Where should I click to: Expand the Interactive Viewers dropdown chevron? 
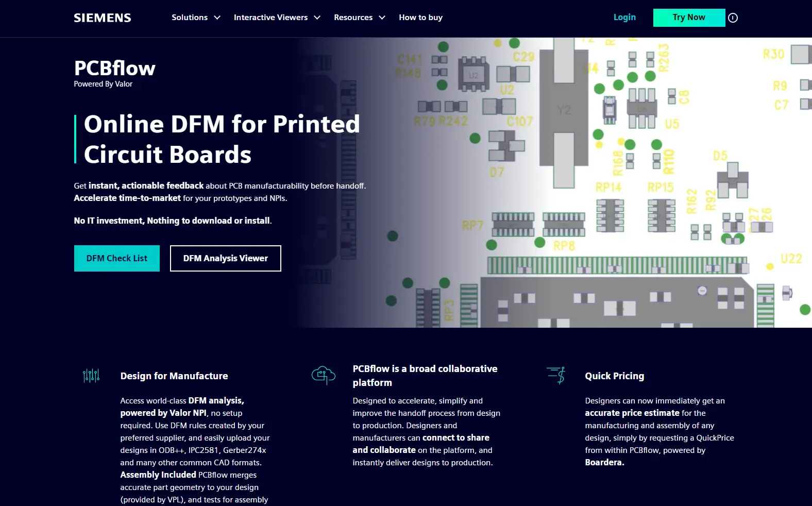coord(317,18)
